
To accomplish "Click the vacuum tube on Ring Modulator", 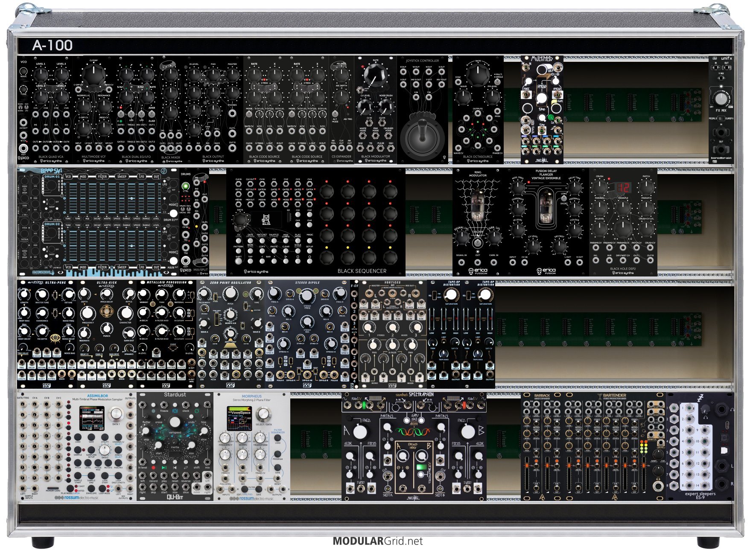I will pos(477,205).
